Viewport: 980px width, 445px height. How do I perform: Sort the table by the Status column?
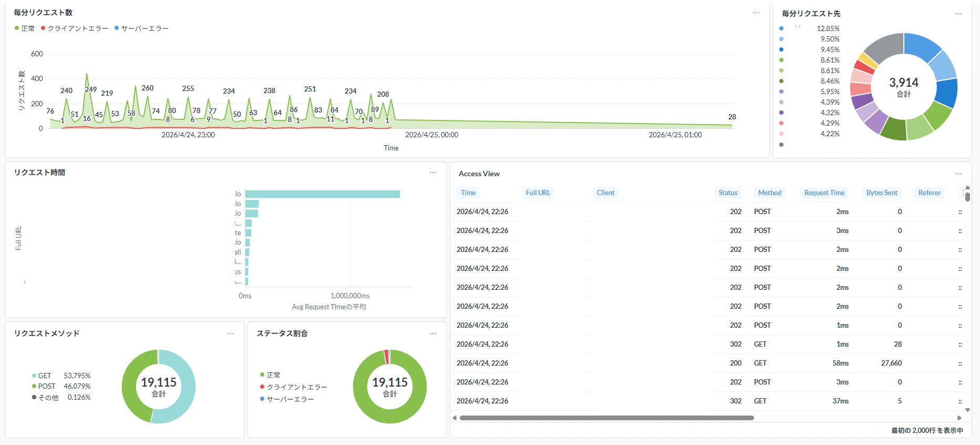728,193
